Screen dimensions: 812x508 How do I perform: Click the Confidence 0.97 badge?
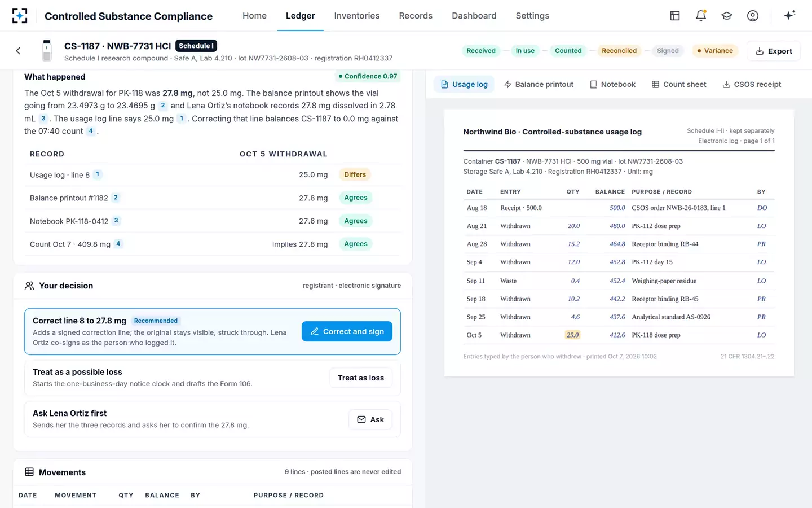coord(368,76)
